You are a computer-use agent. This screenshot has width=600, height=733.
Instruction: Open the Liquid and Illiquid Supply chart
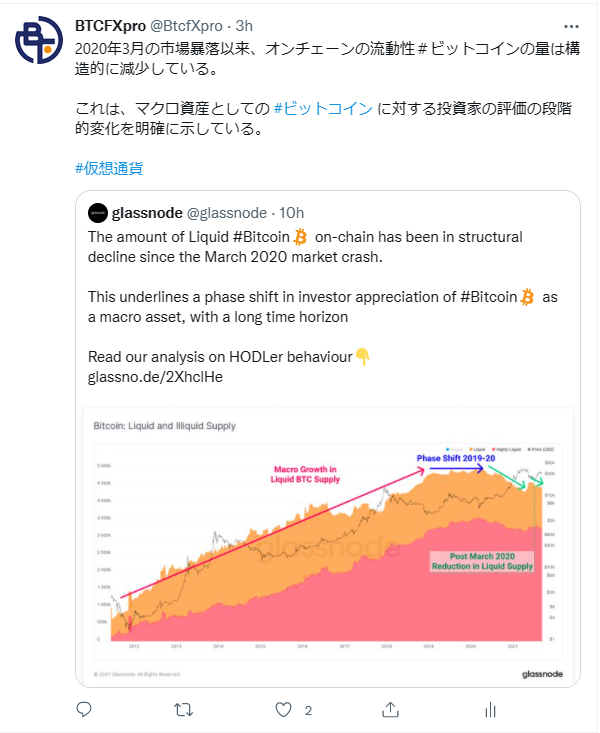point(328,545)
